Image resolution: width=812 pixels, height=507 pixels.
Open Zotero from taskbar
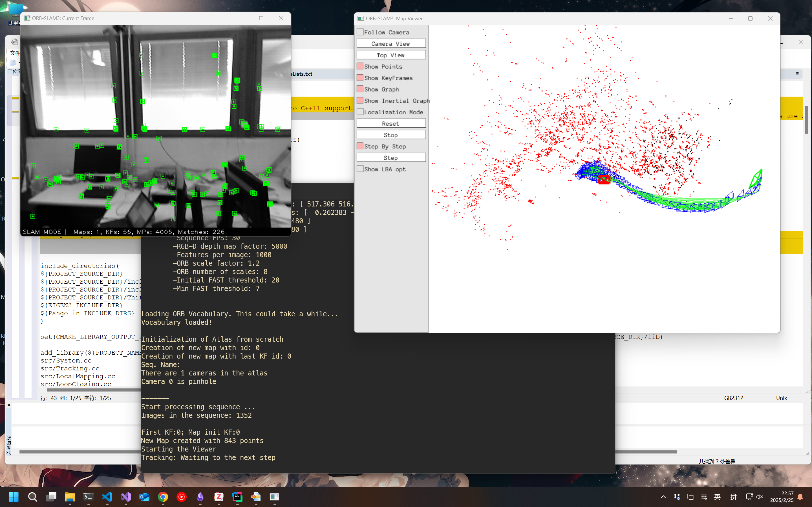219,497
